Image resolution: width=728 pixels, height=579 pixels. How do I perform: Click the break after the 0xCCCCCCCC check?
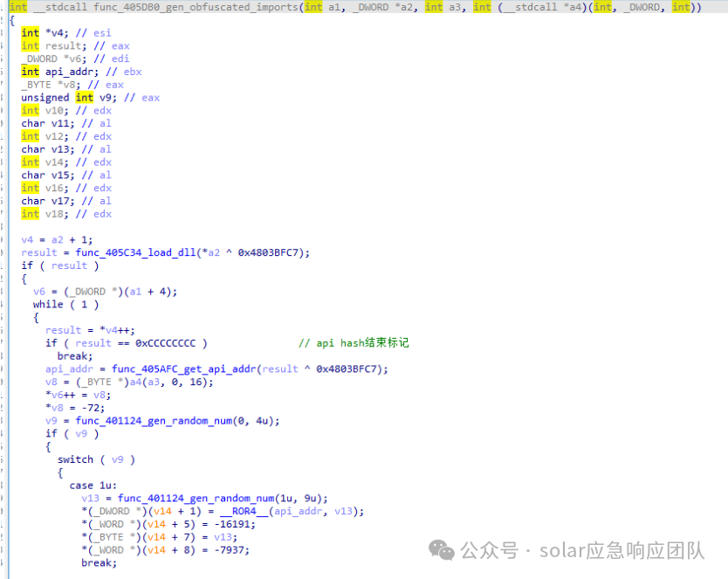click(75, 356)
